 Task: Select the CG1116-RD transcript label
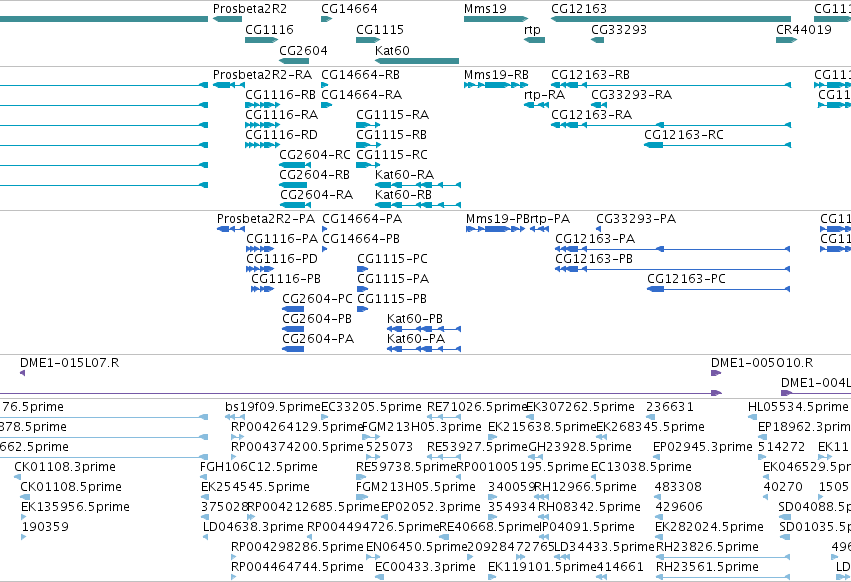tap(281, 135)
